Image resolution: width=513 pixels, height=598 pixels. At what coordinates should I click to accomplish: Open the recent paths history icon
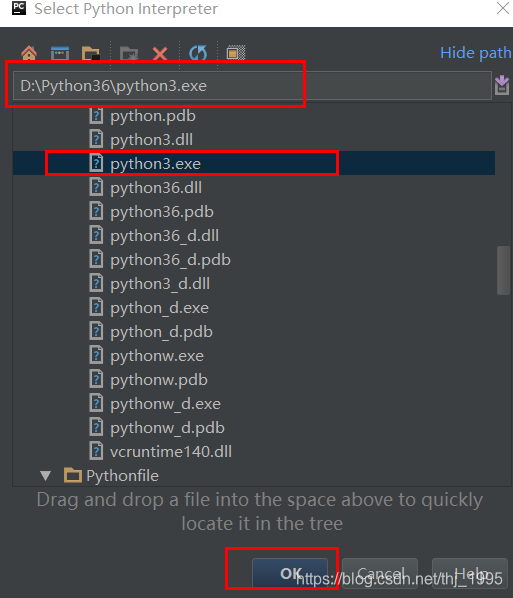(x=502, y=85)
